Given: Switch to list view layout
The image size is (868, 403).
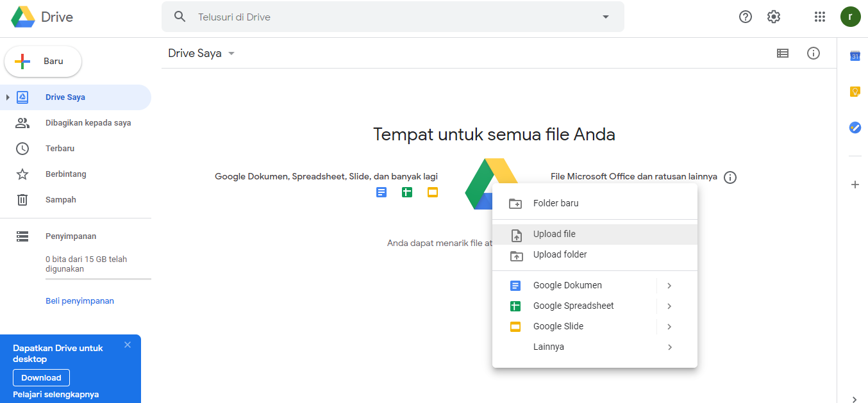Looking at the screenshot, I should point(783,53).
